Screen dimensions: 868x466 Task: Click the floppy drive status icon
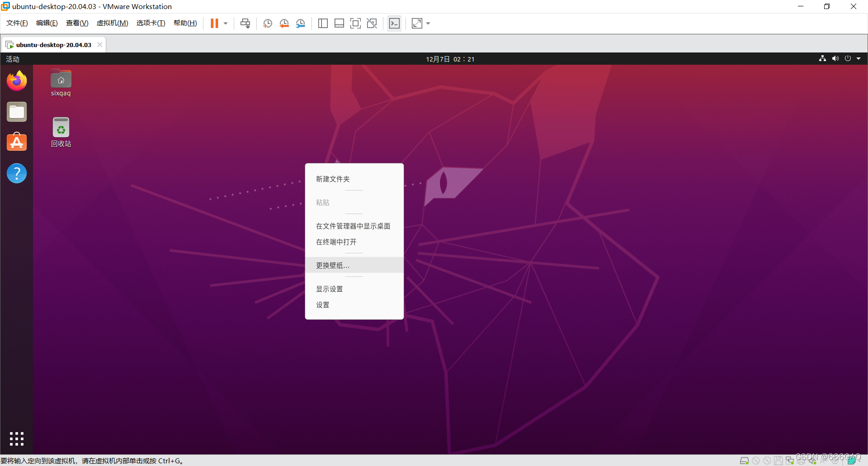(778, 461)
